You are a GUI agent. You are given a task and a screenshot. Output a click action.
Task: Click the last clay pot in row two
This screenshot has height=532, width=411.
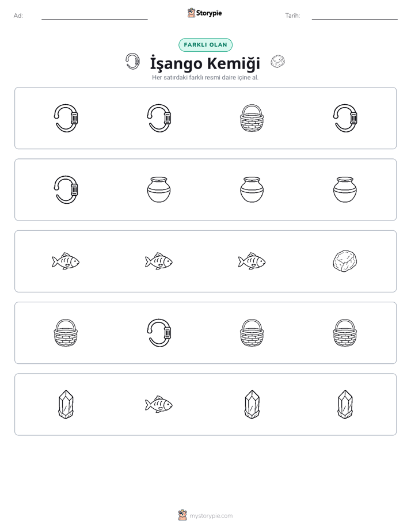pyautogui.click(x=345, y=189)
